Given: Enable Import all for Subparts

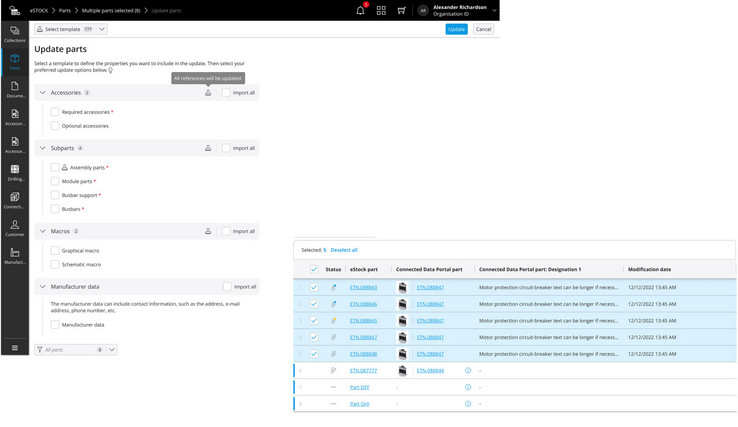Looking at the screenshot, I should [227, 148].
